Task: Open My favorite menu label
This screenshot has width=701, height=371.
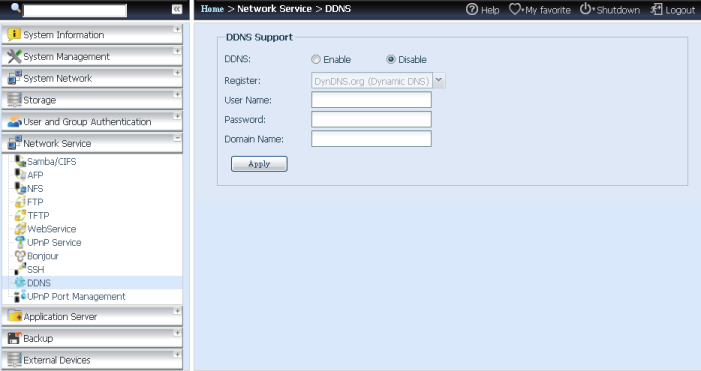Action: tap(548, 10)
